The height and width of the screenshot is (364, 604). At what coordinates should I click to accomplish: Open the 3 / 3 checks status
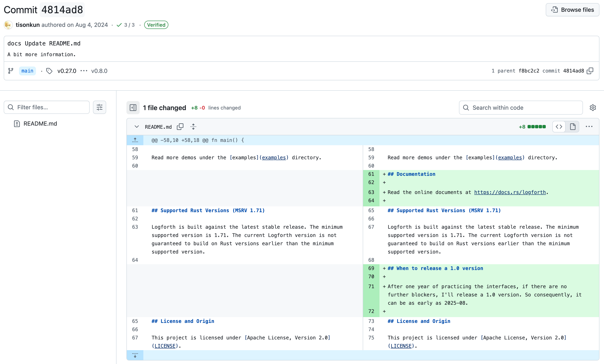[x=126, y=25]
